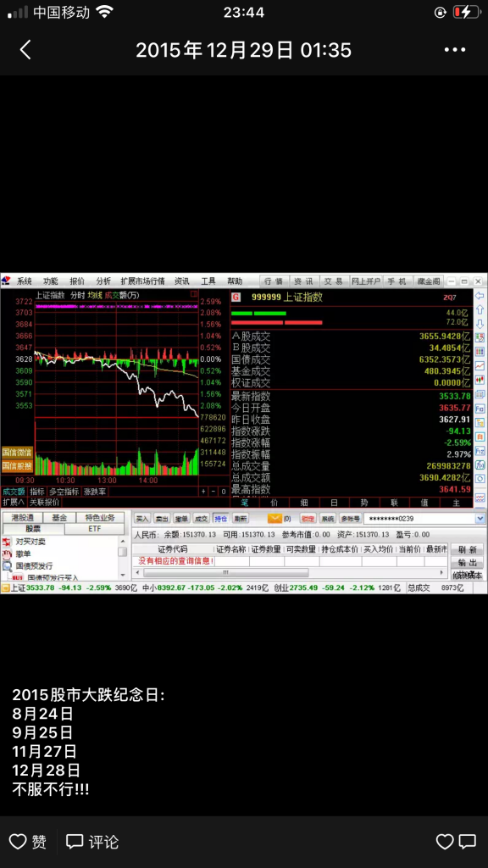
Task: Click the 买入 buy toolbar button
Action: pos(142,519)
